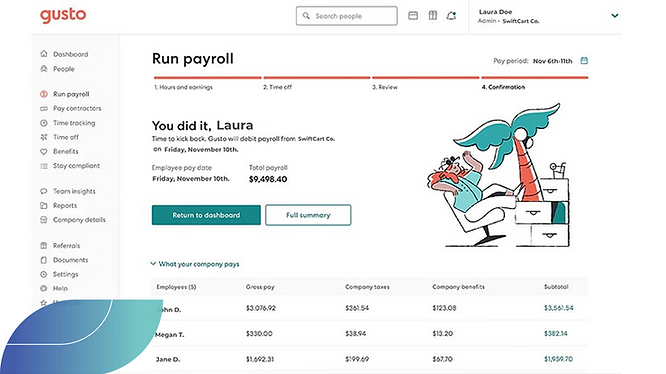
Task: Open the card icon in top bar
Action: pyautogui.click(x=413, y=16)
